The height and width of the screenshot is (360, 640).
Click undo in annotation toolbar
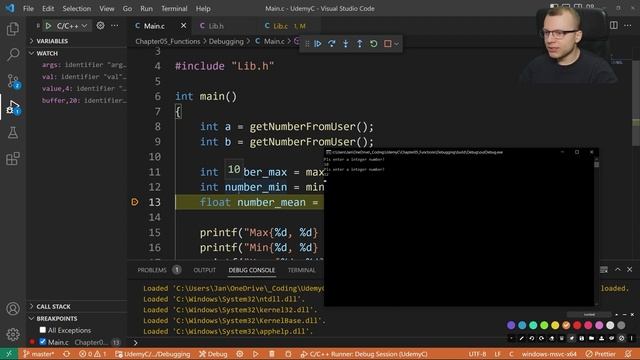531,338
